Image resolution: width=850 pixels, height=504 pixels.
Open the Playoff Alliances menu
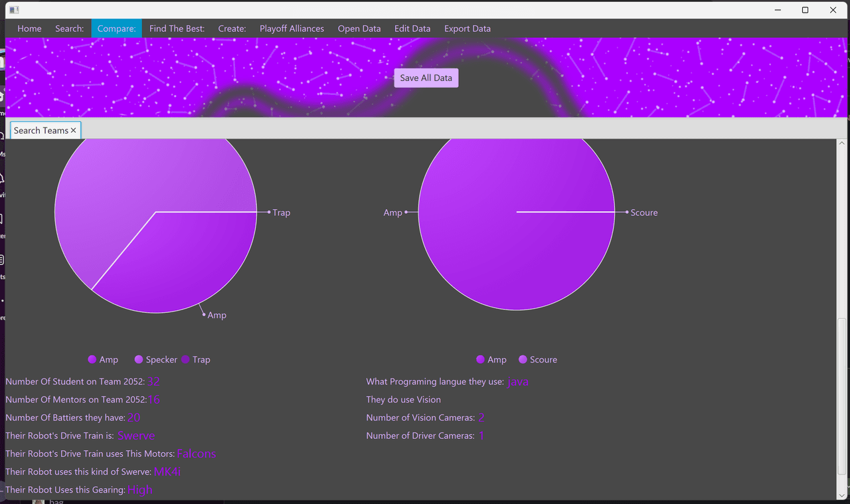tap(292, 29)
